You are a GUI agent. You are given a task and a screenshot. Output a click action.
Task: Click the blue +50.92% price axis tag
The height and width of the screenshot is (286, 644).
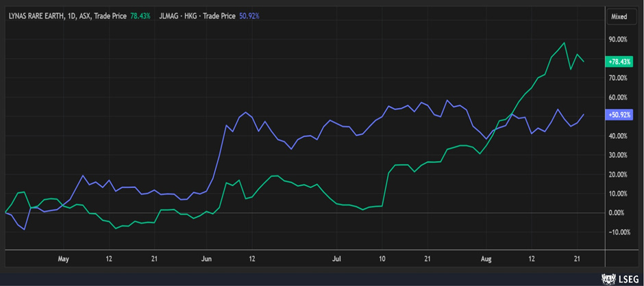coord(619,115)
